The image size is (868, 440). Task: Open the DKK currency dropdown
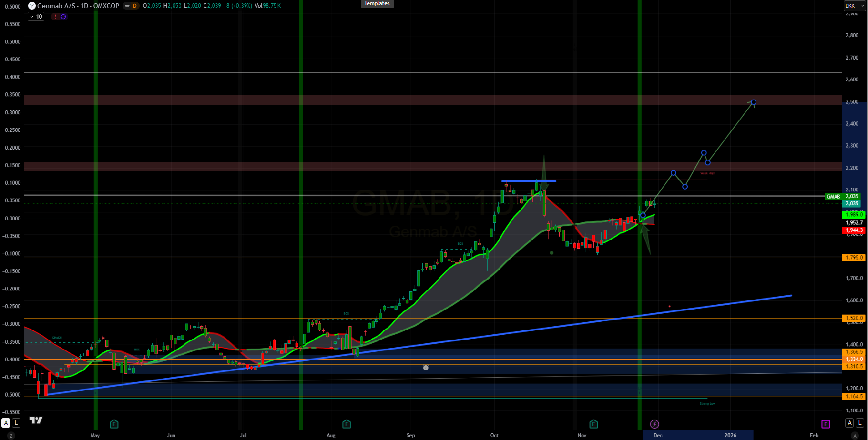pyautogui.click(x=854, y=6)
